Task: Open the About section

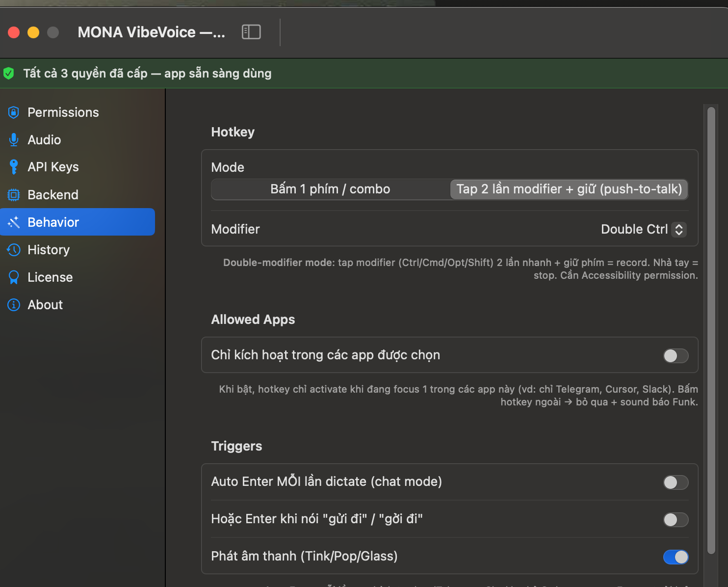Action: coord(78,305)
